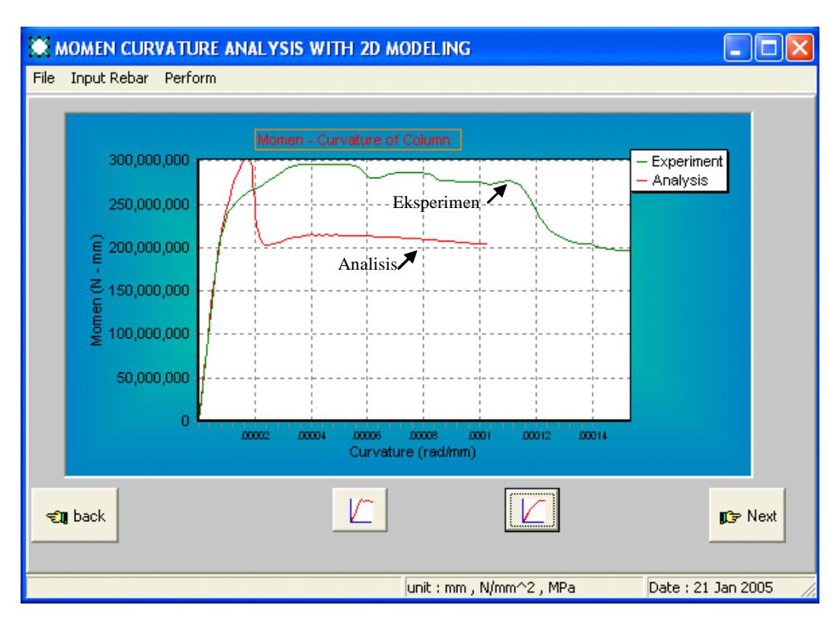
Task: Open the Input Rebar menu
Action: pos(109,78)
